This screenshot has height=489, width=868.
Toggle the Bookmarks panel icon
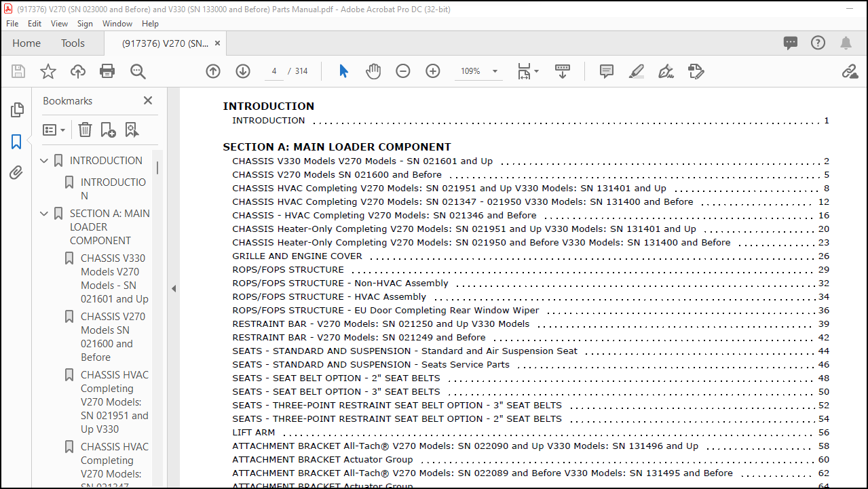click(x=17, y=142)
